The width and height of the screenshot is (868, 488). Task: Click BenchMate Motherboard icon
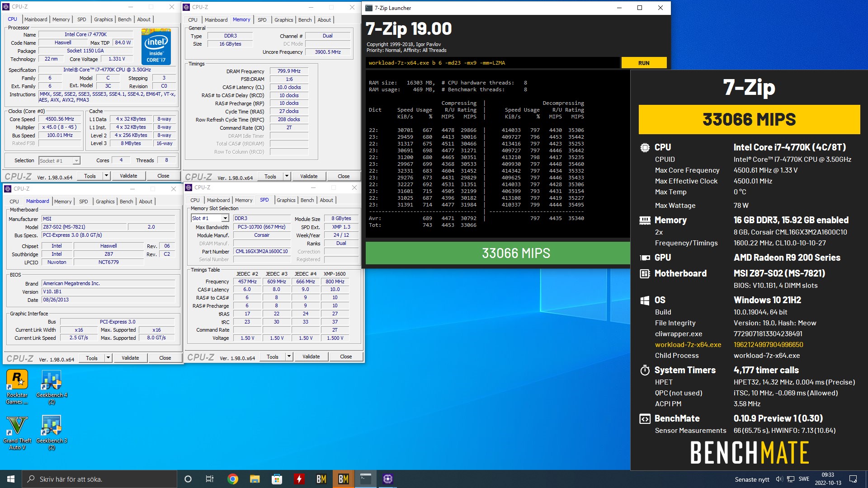[645, 273]
